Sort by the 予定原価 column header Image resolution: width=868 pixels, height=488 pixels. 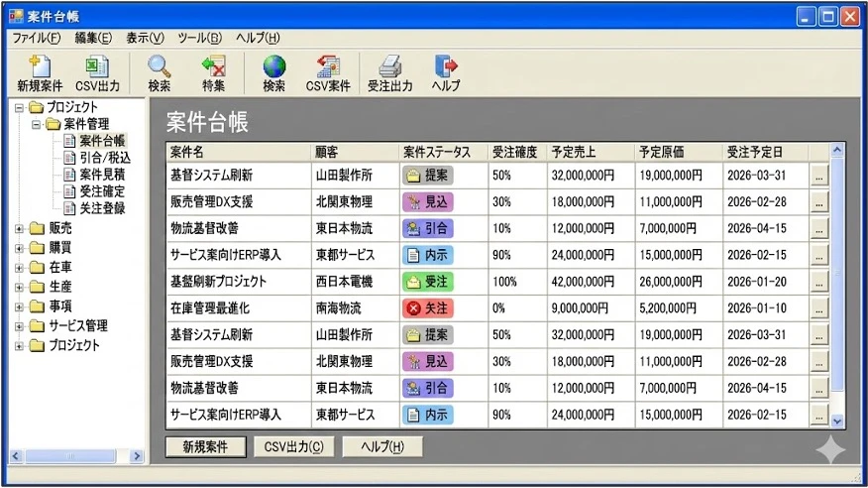(x=679, y=152)
